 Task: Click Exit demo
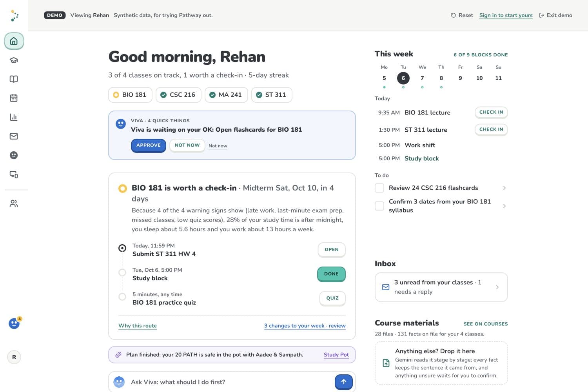tap(556, 15)
